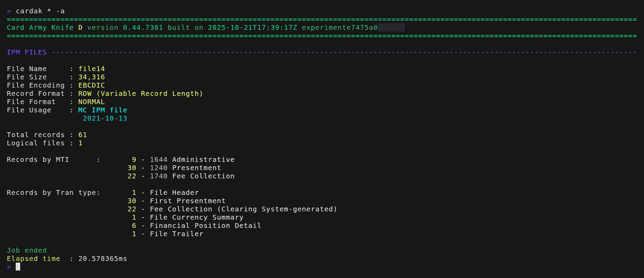This screenshot has width=644, height=278.
Task: Click the date '2021-10-13'
Action: pyautogui.click(x=105, y=118)
